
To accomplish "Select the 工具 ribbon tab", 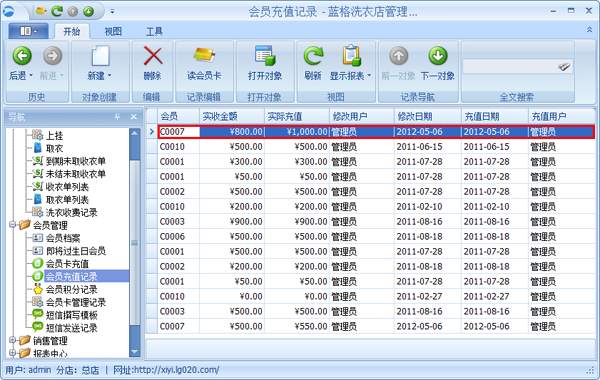I will [155, 31].
